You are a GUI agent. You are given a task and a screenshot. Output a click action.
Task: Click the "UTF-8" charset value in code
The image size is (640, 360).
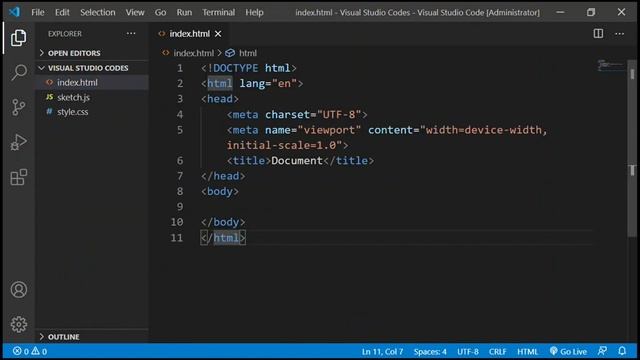click(x=339, y=115)
